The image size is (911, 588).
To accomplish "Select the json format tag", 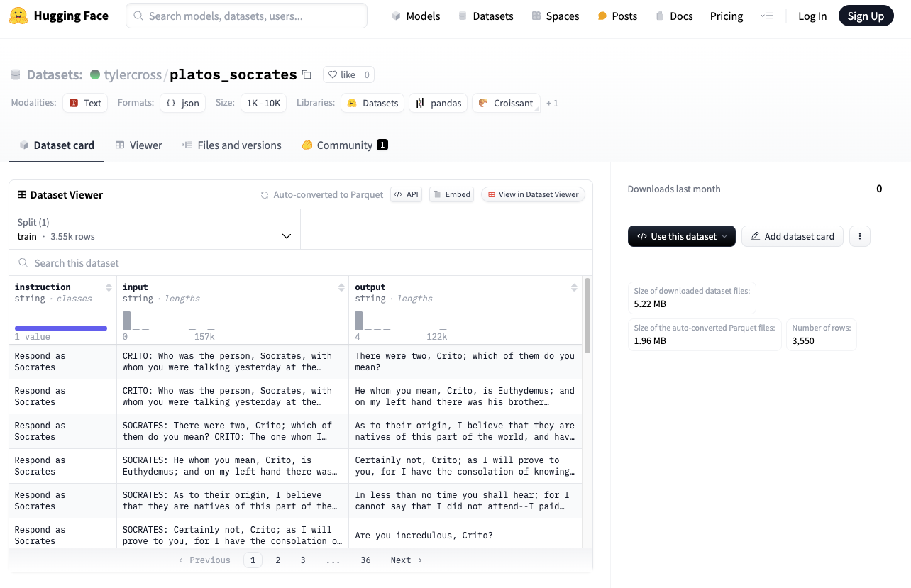I will coord(182,103).
